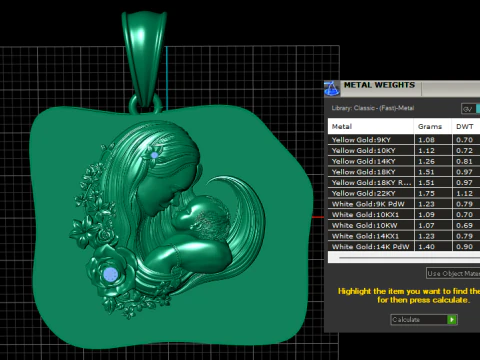Select the White Gold:14KX1 row
The height and width of the screenshot is (360, 480).
(x=404, y=236)
